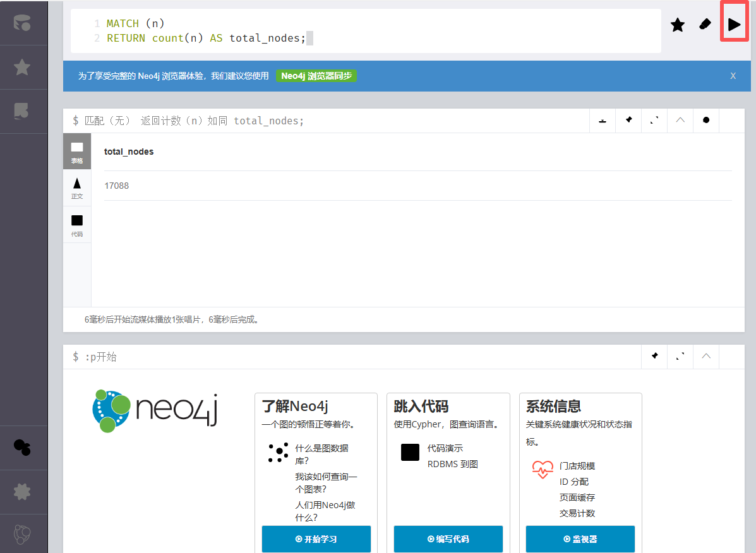Close the browser sync banner
Screen dimensions: 756x553
click(x=733, y=76)
